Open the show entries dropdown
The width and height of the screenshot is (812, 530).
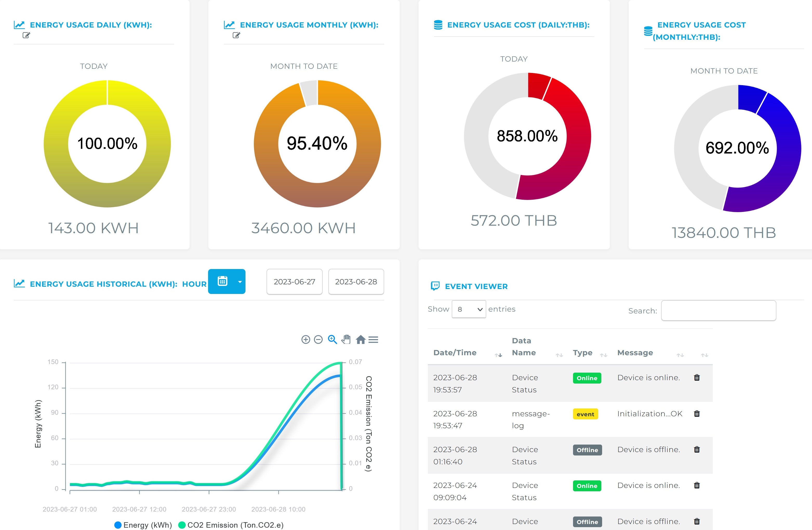tap(469, 309)
